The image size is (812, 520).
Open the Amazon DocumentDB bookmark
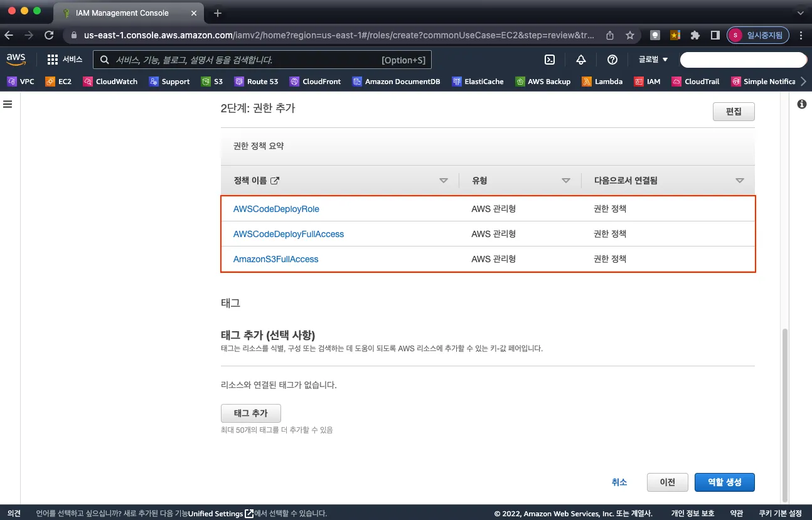[x=396, y=82]
